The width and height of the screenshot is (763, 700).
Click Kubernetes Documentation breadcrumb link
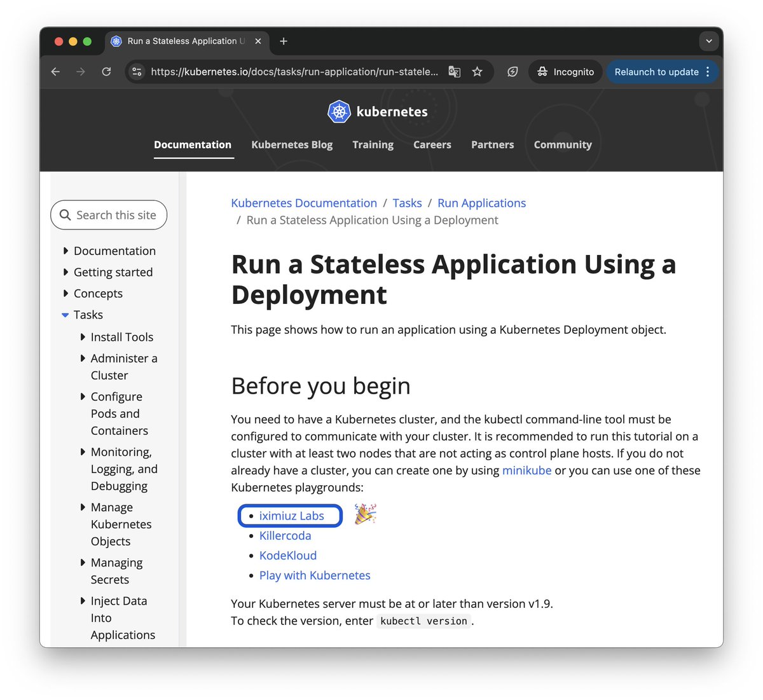[304, 203]
